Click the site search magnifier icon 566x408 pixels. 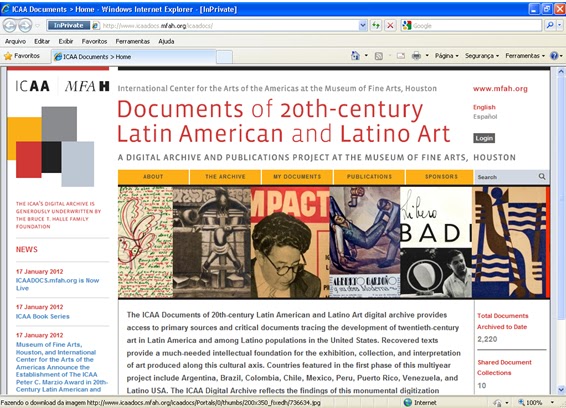(x=542, y=176)
